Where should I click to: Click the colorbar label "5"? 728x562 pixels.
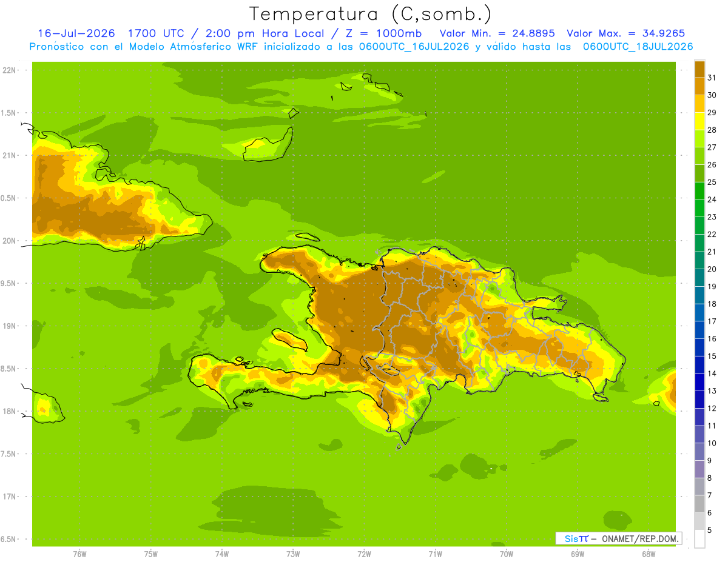click(x=710, y=530)
